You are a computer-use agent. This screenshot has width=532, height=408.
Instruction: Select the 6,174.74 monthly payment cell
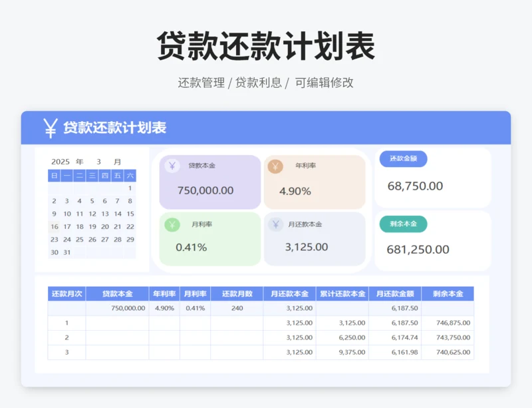[395, 337]
